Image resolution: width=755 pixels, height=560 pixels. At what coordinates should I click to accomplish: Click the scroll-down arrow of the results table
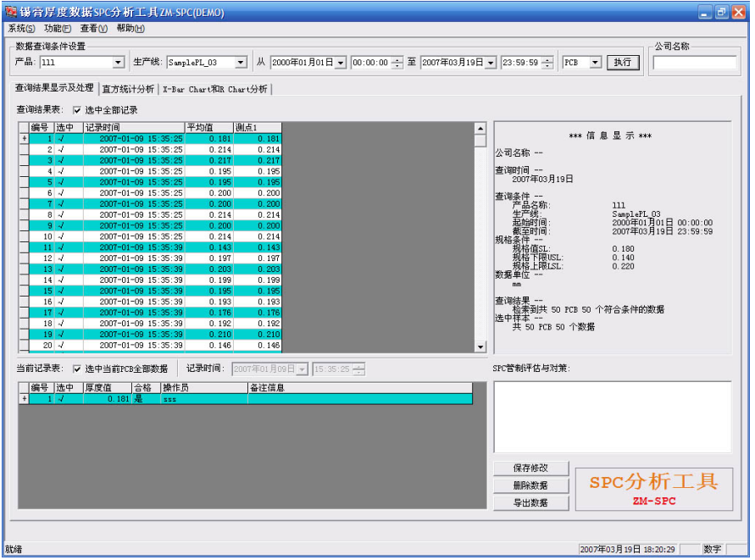point(480,347)
